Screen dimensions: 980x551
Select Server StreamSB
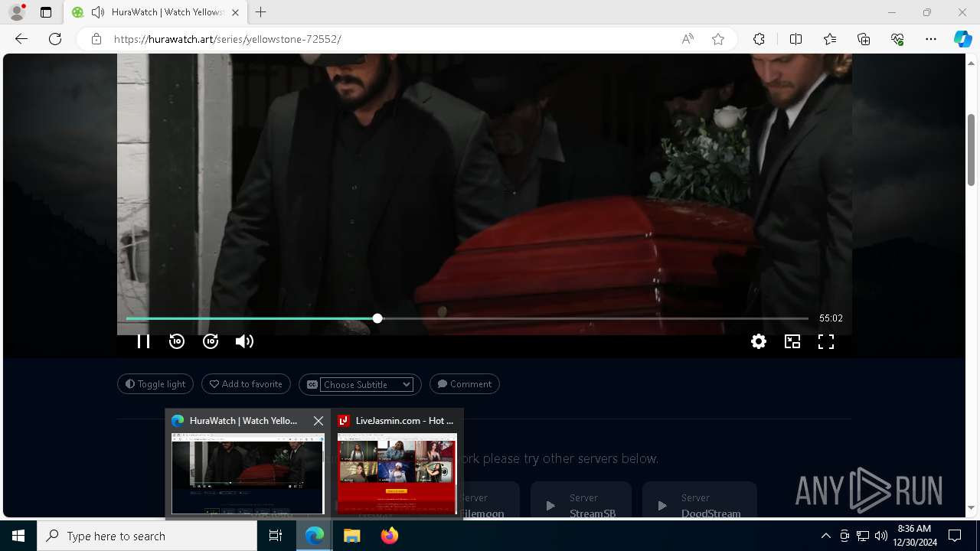[x=581, y=500]
